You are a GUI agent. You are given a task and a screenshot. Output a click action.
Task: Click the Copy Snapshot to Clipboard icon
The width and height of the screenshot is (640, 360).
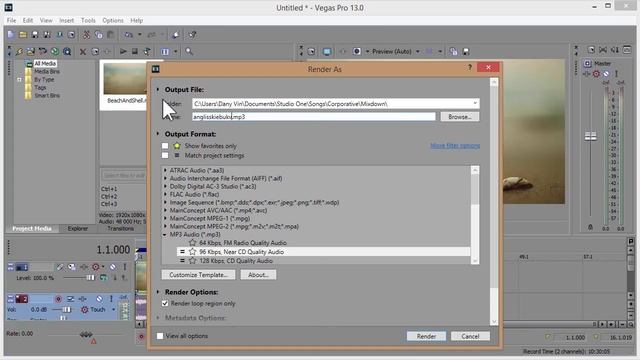453,51
